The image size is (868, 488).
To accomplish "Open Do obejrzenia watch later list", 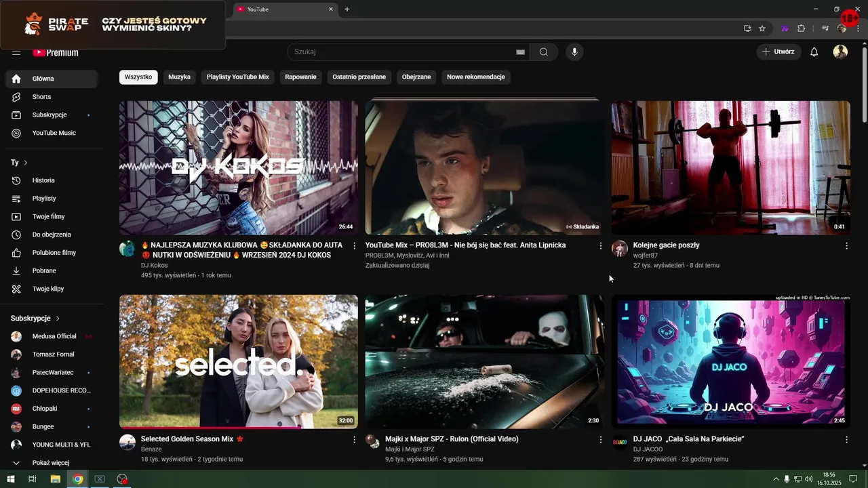I will tap(52, 235).
